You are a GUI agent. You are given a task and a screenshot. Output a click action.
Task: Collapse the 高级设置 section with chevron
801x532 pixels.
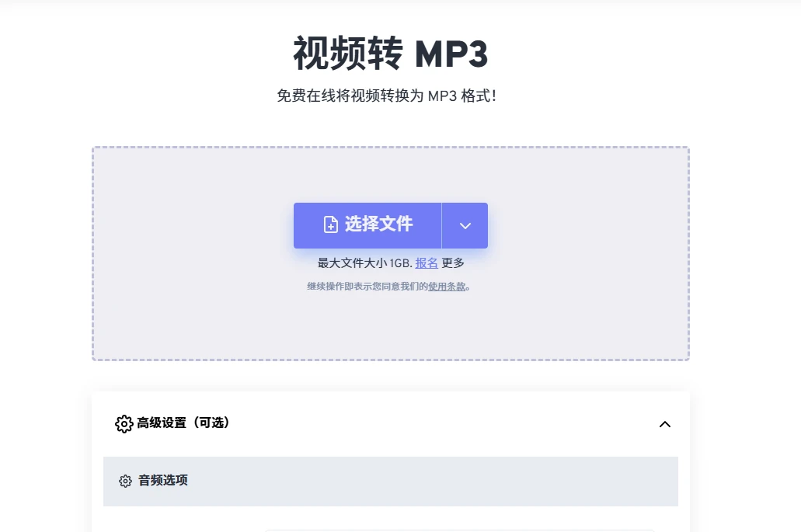point(664,424)
